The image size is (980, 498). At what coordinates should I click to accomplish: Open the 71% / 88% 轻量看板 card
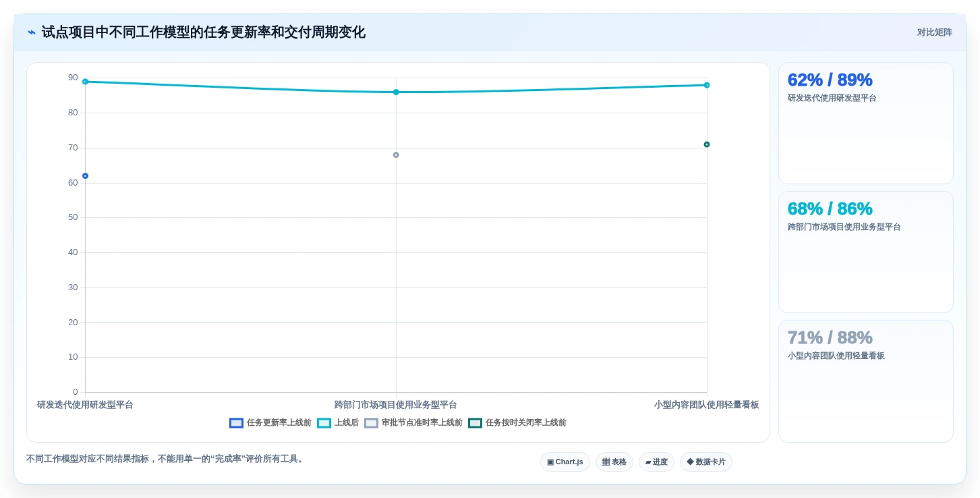(x=865, y=381)
